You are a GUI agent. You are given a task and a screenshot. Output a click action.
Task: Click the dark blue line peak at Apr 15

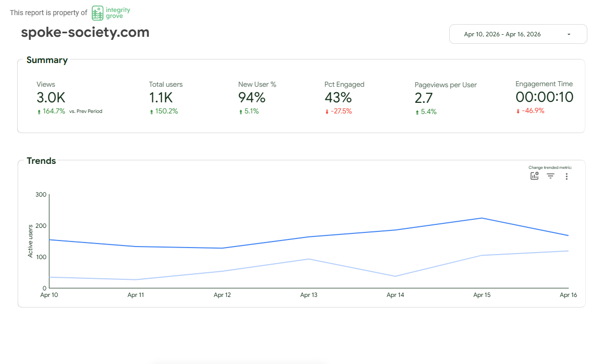pos(481,218)
